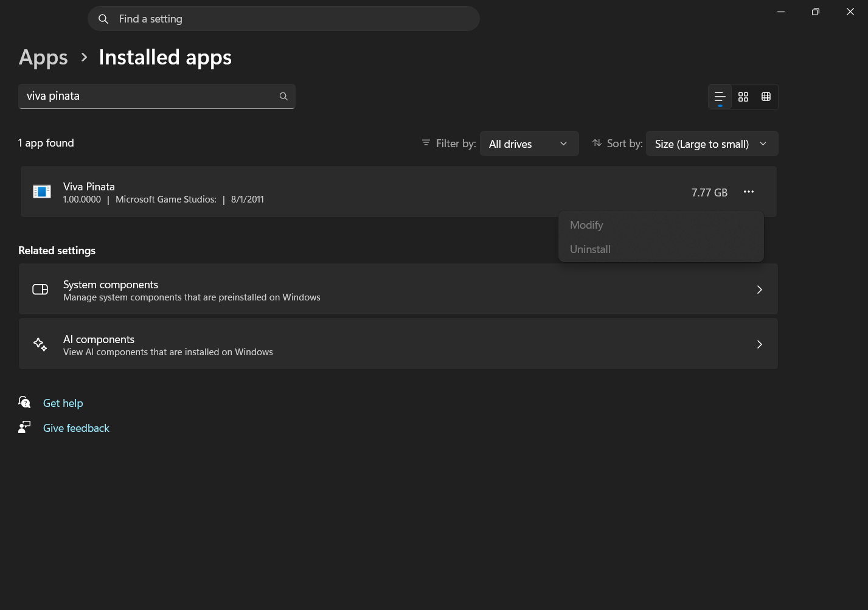Click the Viva Pinata app name
This screenshot has height=610, width=868.
[89, 187]
